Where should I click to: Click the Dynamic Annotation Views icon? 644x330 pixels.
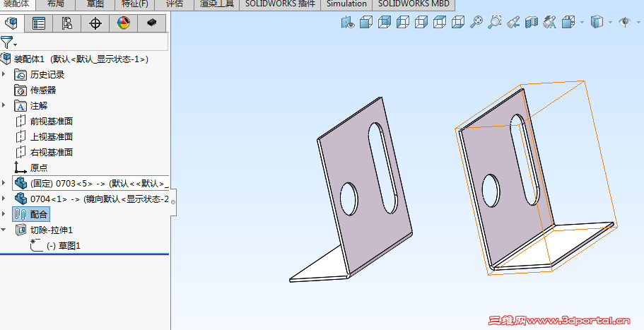pyautogui.click(x=550, y=22)
